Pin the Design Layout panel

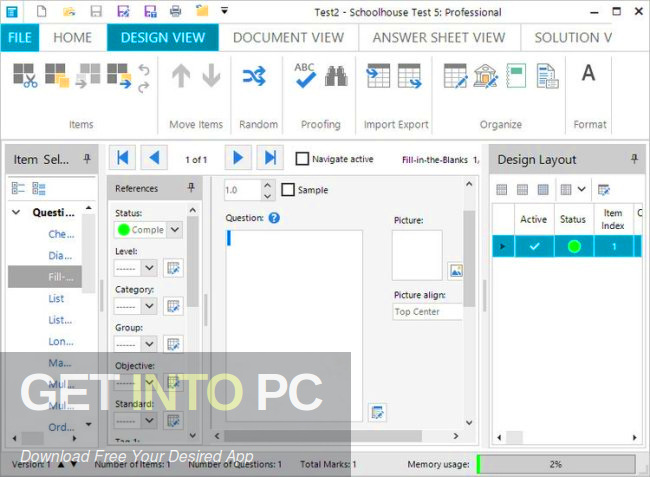tap(634, 159)
